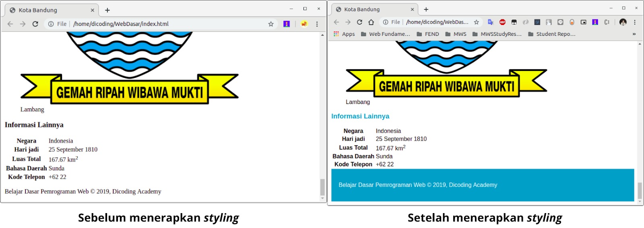Image resolution: width=644 pixels, height=228 pixels.
Task: Click the picture-in-picture extension icon
Action: pyautogui.click(x=583, y=22)
